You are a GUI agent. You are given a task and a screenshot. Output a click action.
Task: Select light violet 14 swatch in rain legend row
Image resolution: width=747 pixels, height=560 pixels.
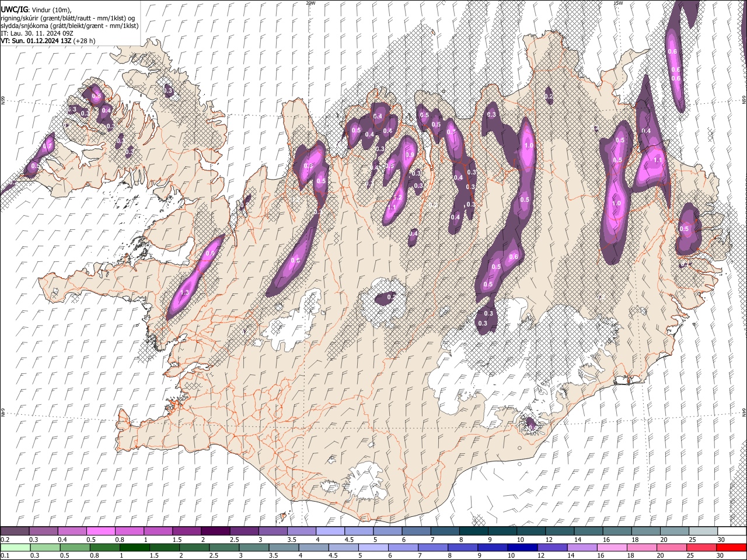click(x=582, y=547)
